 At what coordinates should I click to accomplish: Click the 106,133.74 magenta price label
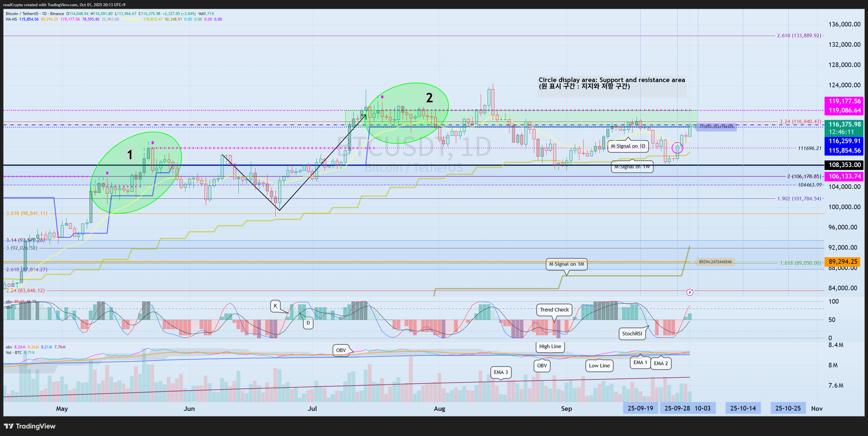coord(844,176)
